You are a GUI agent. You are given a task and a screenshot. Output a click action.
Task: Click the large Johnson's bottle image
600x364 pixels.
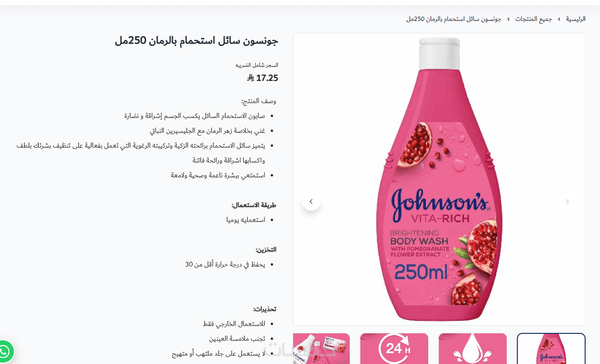tap(439, 179)
